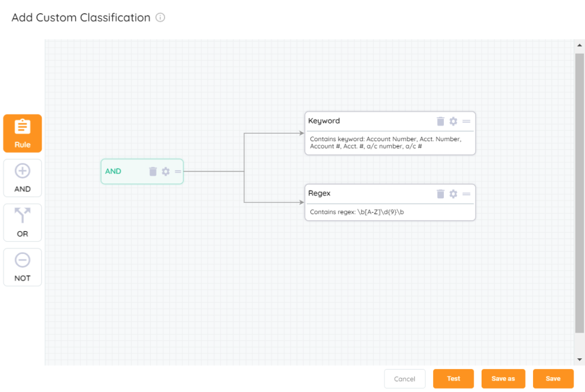Image resolution: width=585 pixels, height=392 pixels.
Task: Delete the AND operator node
Action: [x=153, y=171]
